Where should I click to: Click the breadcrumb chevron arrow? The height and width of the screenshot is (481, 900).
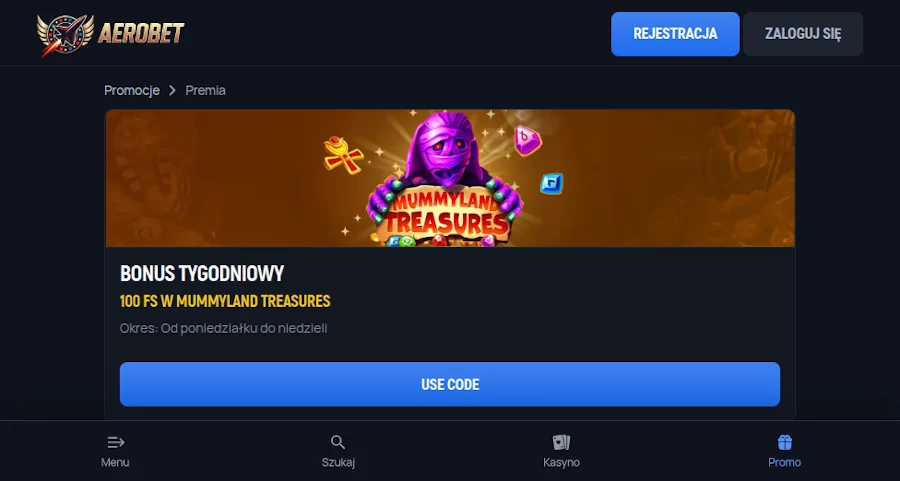point(172,90)
